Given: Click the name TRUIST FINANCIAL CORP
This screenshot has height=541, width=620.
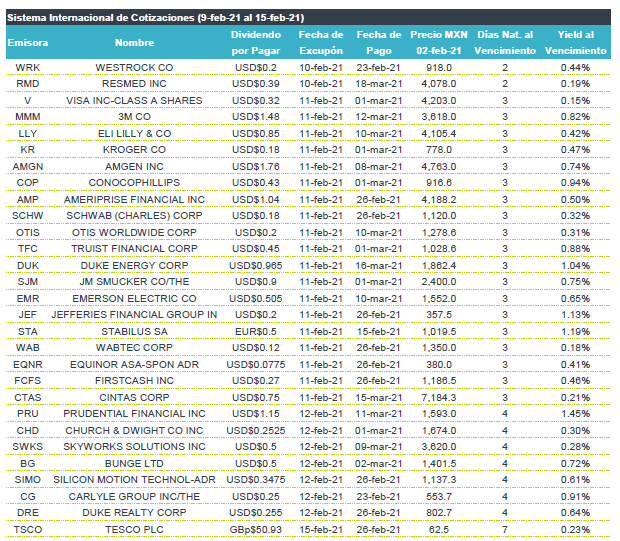Looking at the screenshot, I should [x=134, y=249].
